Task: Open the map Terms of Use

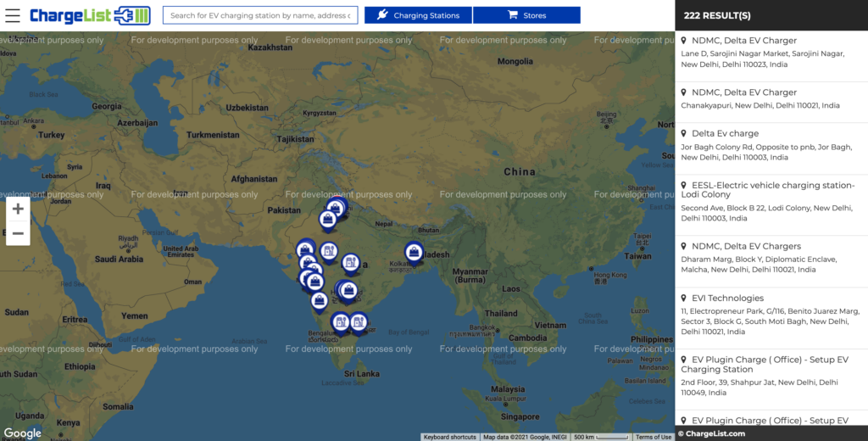Action: 654,437
